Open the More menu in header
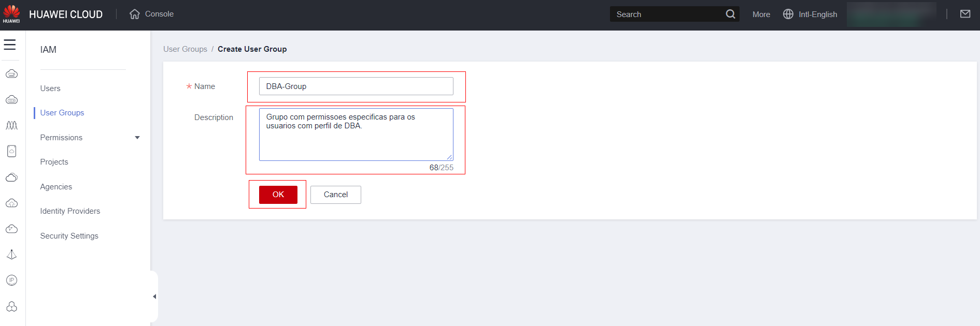 click(x=761, y=14)
